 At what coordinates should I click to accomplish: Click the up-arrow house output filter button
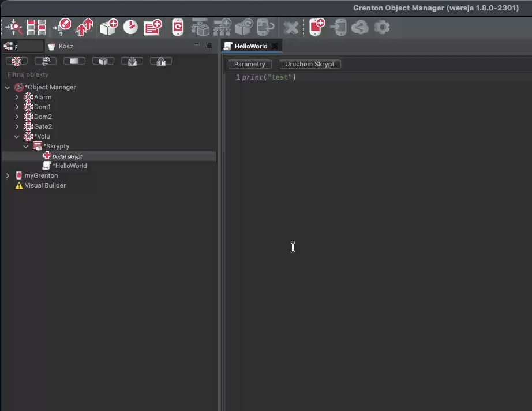161,61
